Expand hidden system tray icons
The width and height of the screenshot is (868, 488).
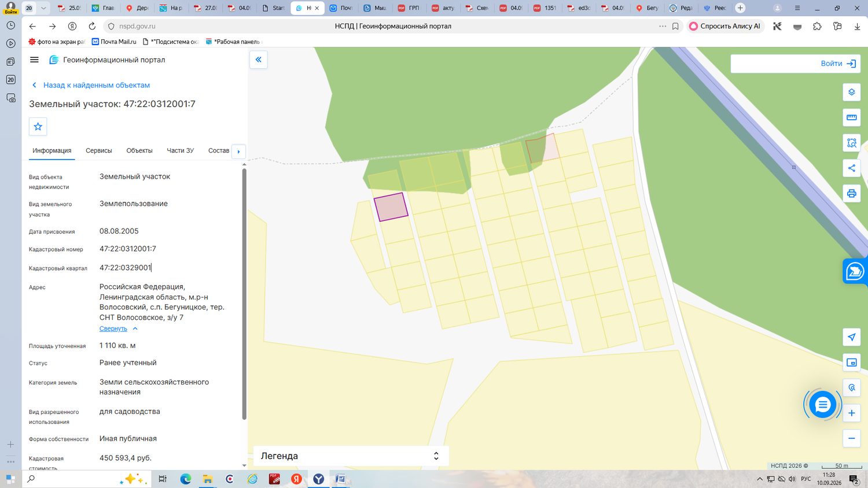pyautogui.click(x=760, y=479)
